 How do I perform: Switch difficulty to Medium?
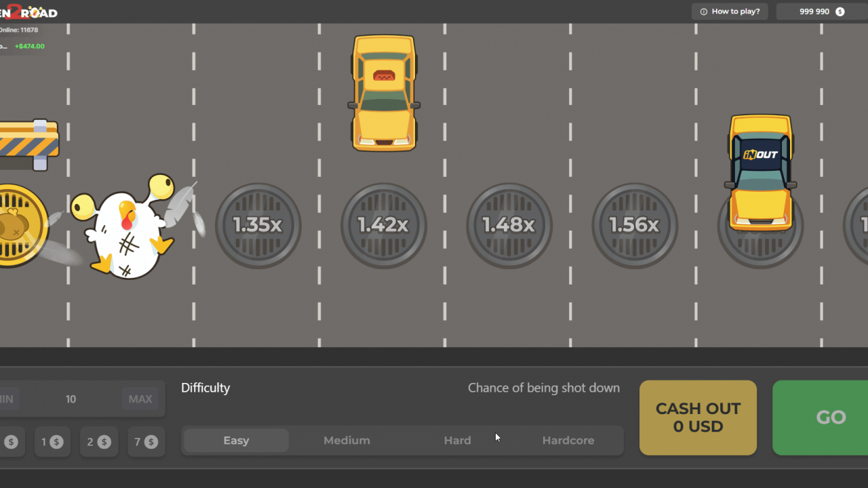347,440
